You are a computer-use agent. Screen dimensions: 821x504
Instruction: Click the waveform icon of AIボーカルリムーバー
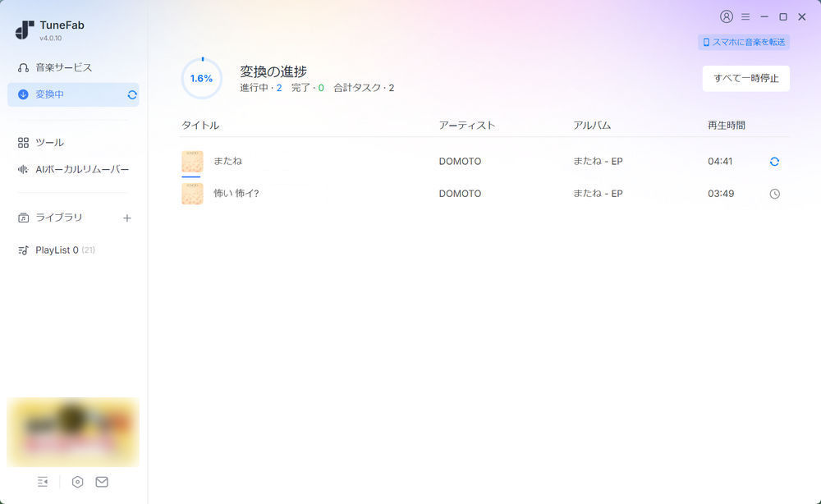coord(23,170)
